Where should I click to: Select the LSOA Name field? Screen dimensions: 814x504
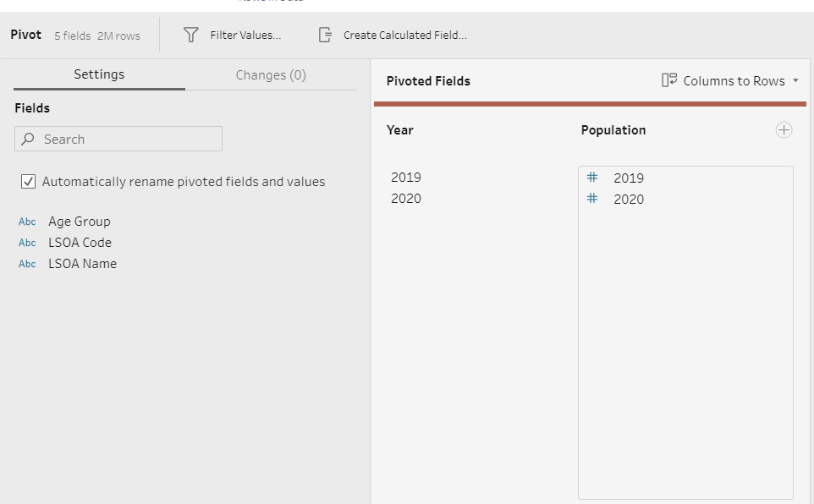click(x=82, y=264)
